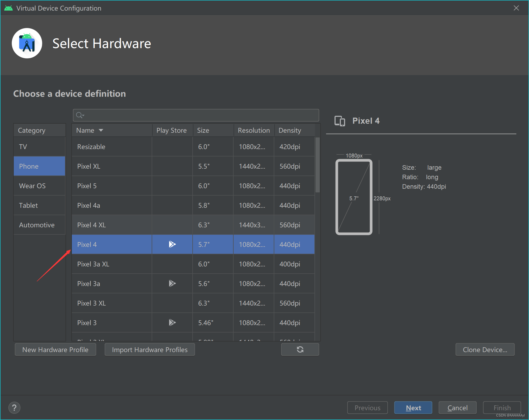The width and height of the screenshot is (529, 420).
Task: Click the Android Studio AVD manager icon
Action: click(27, 43)
